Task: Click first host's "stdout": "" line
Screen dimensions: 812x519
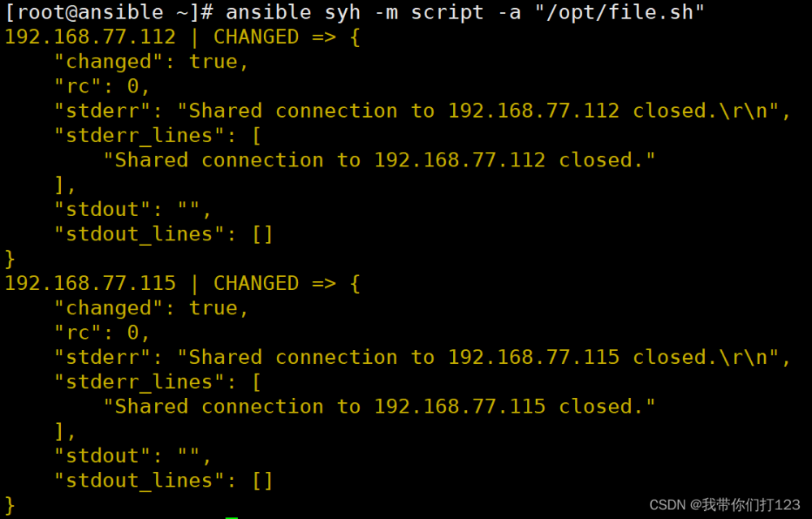Action: click(133, 210)
